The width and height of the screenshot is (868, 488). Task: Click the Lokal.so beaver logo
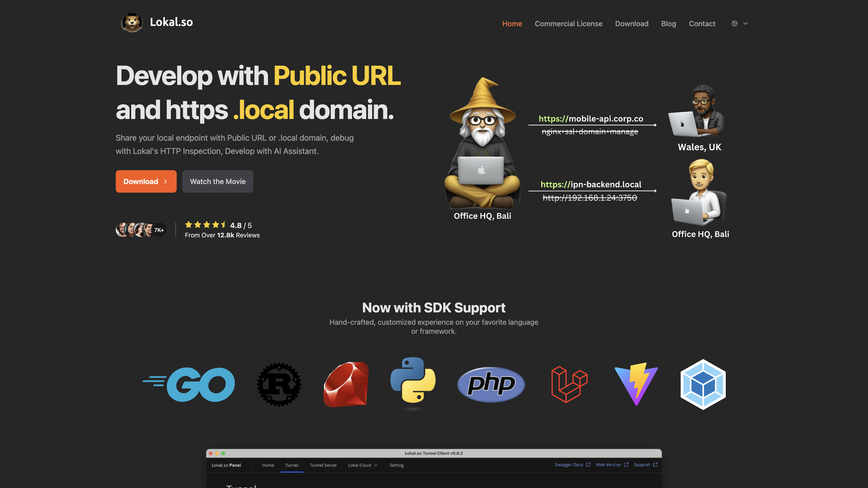point(132,23)
